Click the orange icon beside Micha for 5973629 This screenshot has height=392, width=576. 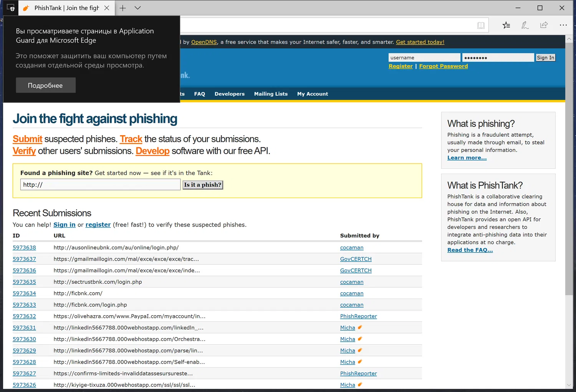coord(360,351)
